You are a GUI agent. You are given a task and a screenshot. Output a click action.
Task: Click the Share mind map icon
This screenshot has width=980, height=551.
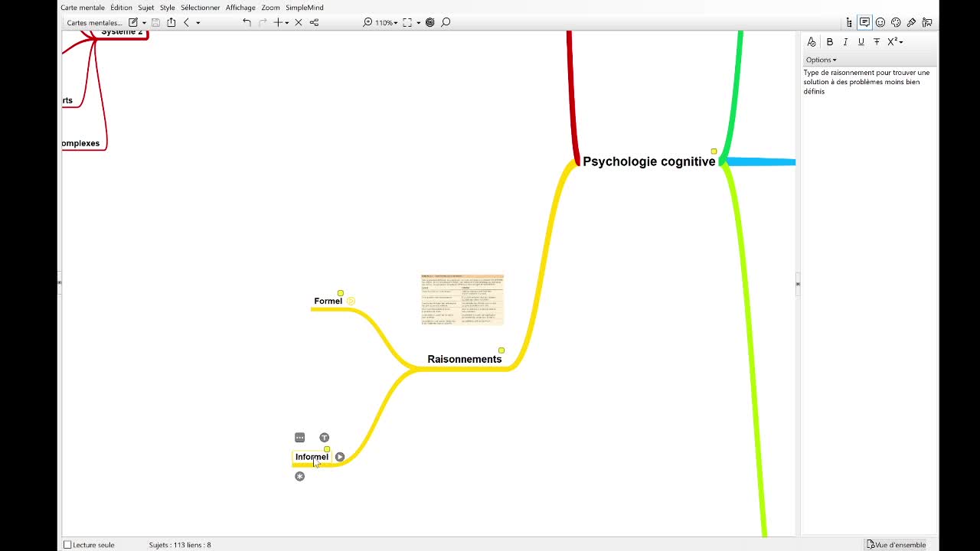pos(171,23)
